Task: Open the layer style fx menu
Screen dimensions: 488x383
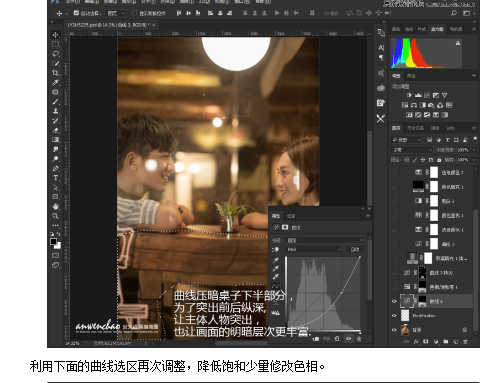Action: click(416, 342)
